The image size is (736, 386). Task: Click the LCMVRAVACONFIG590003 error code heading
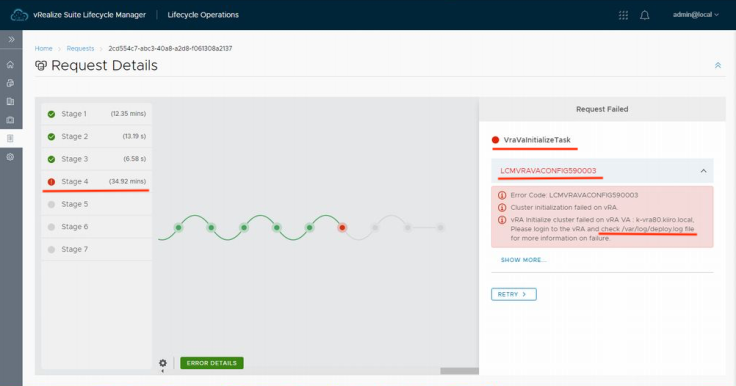click(x=548, y=170)
